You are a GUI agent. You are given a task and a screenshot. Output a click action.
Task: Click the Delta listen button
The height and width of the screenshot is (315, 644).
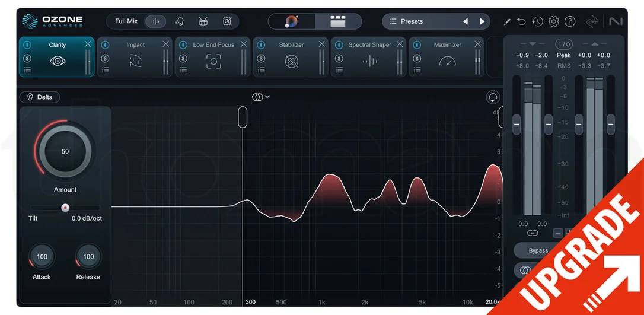pos(39,97)
